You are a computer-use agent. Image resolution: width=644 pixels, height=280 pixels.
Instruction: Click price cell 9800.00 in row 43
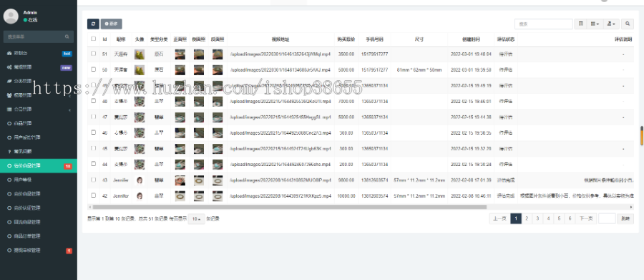(346, 180)
